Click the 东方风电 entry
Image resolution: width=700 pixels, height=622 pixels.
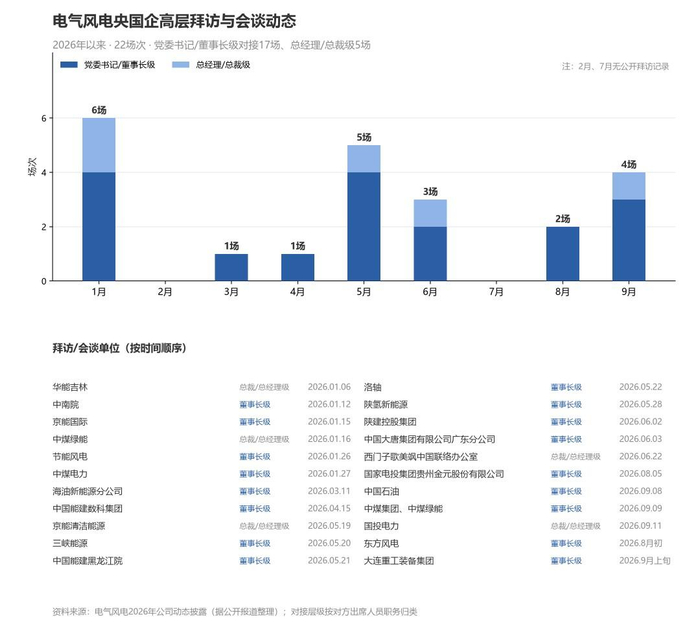point(381,543)
